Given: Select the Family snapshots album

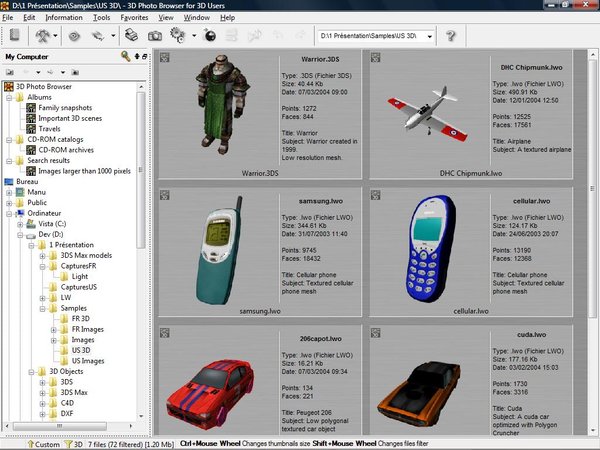Looking at the screenshot, I should point(65,108).
